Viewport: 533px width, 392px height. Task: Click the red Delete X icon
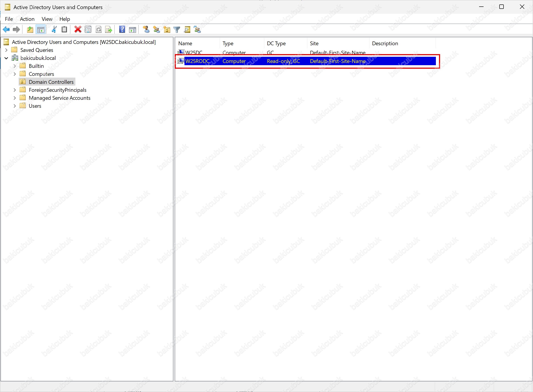[78, 29]
